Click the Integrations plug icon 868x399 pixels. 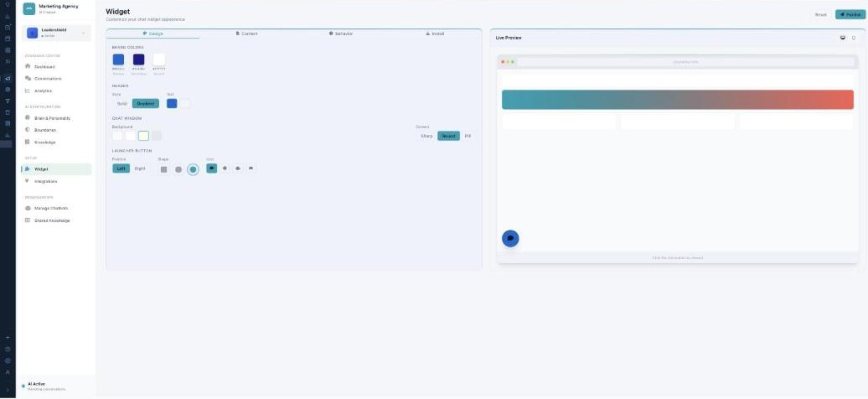click(28, 181)
